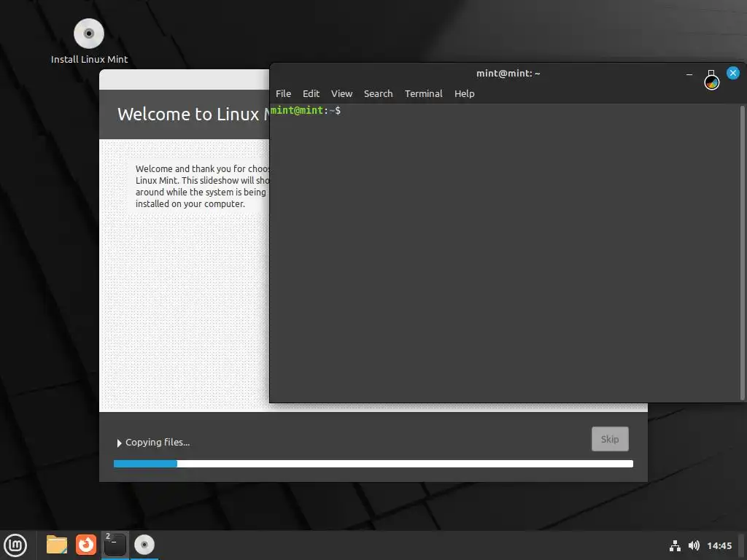The width and height of the screenshot is (747, 560).
Task: Open the terminal Edit menu
Action: 311,94
